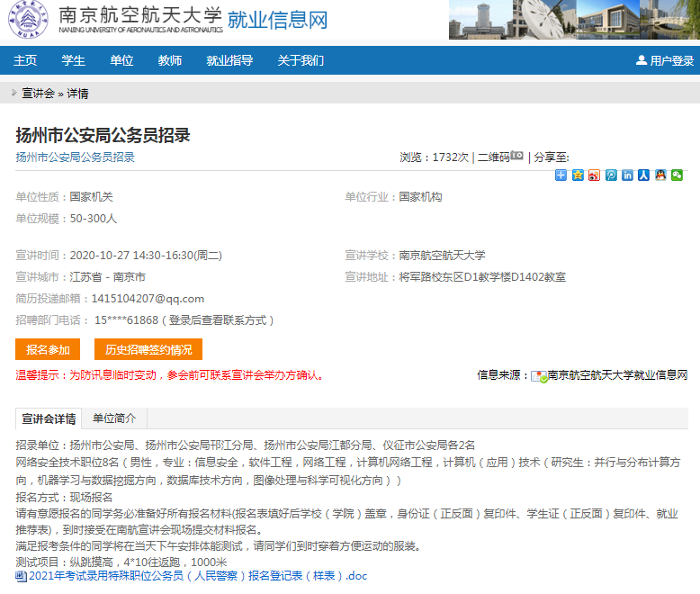Click the address 将军路校东区D1教学楼D1402教室
This screenshot has height=594, width=700.
pos(482,277)
